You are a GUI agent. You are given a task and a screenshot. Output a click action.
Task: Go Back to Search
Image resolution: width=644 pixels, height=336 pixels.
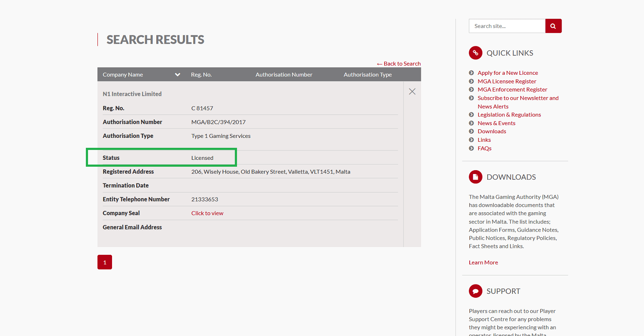pos(399,64)
